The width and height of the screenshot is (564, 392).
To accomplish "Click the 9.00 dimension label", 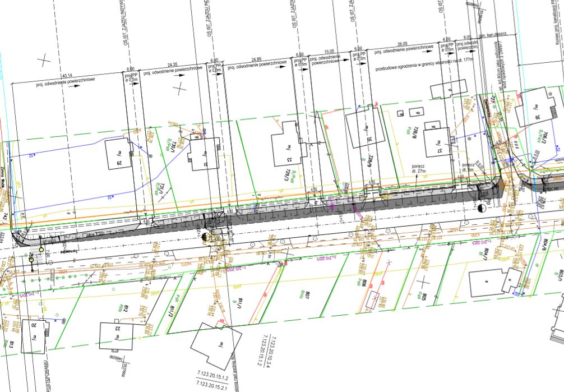I will tap(467, 38).
